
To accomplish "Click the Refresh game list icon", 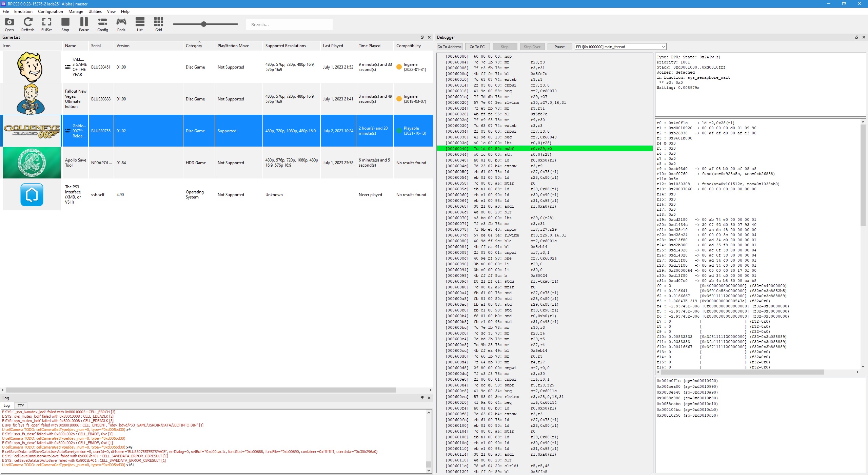I will tap(28, 24).
